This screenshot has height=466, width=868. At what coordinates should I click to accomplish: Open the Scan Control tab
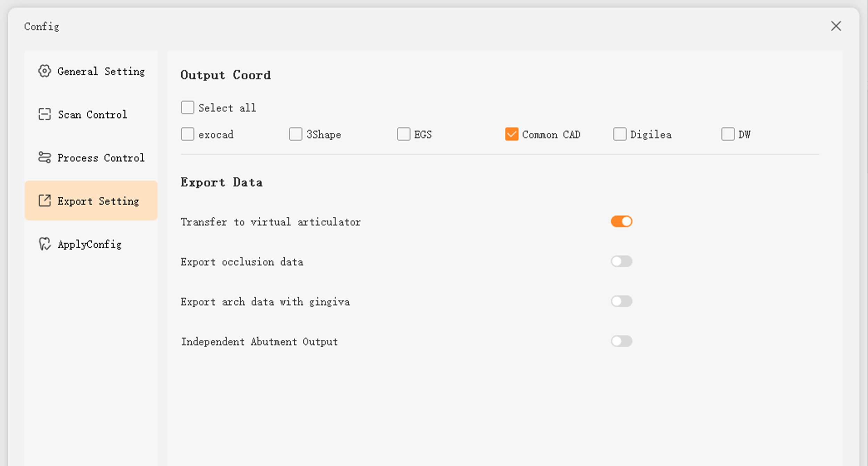coord(92,115)
